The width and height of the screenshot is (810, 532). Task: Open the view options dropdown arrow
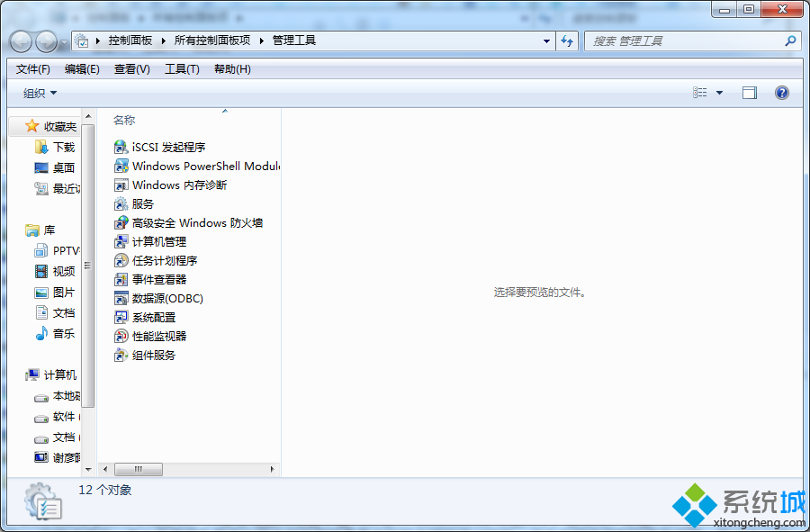(x=719, y=93)
